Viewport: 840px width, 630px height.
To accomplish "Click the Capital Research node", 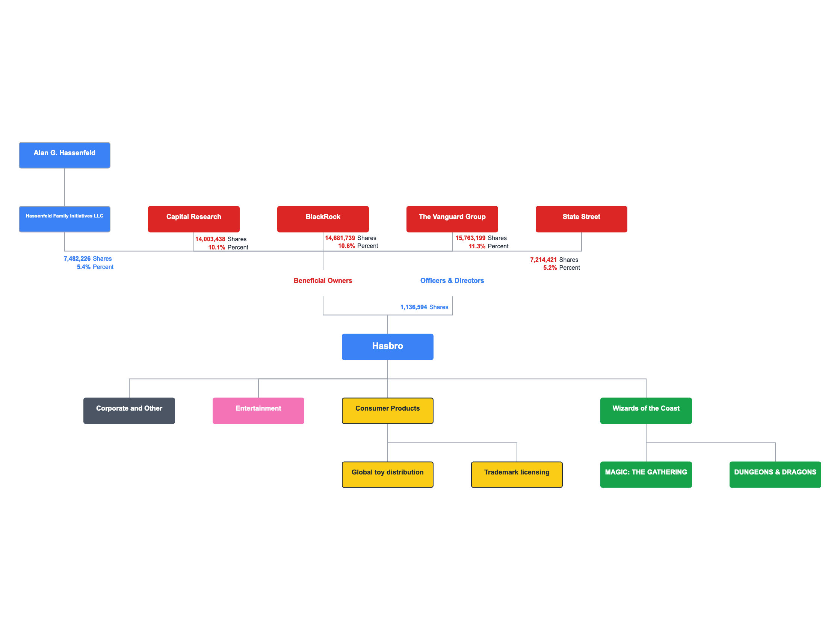I will pos(192,217).
